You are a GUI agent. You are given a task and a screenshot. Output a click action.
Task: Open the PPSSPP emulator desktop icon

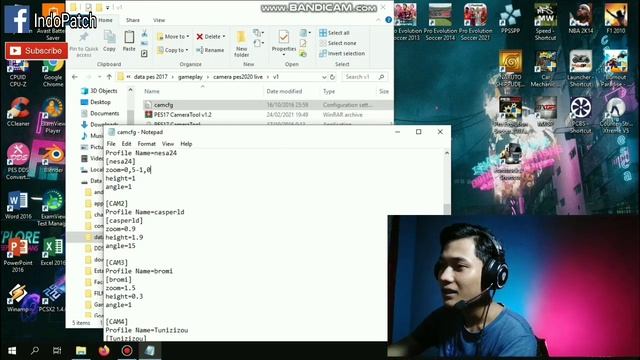510,19
